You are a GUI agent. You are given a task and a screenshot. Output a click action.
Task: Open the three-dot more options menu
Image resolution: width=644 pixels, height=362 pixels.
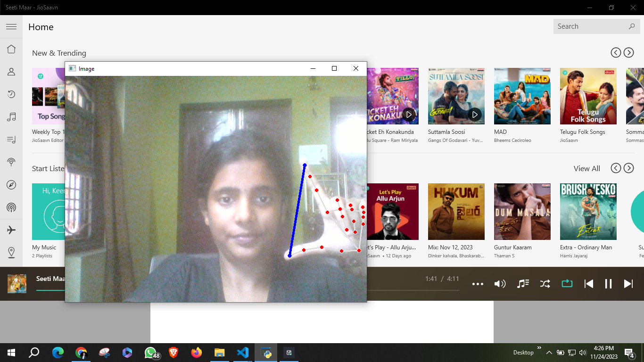pyautogui.click(x=478, y=284)
